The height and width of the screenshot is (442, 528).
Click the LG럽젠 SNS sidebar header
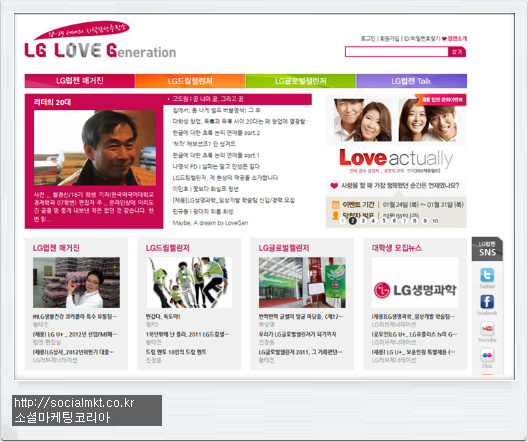point(487,249)
